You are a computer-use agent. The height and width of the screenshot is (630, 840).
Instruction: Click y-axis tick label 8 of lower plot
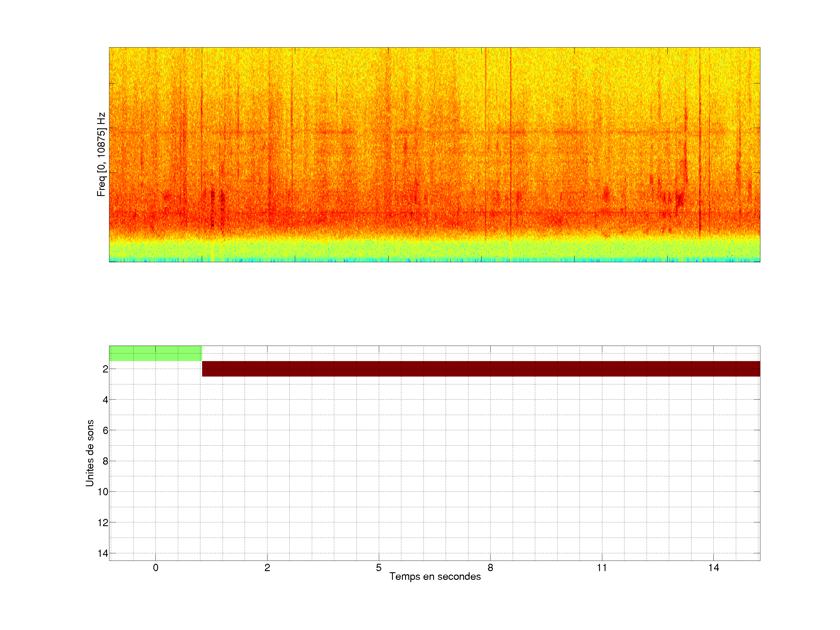105,461
